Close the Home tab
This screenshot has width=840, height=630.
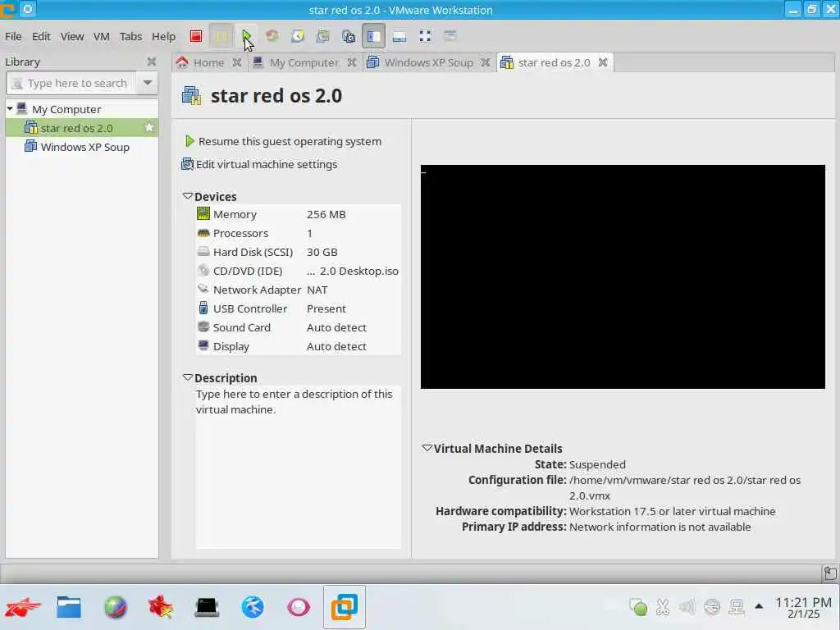coord(237,62)
